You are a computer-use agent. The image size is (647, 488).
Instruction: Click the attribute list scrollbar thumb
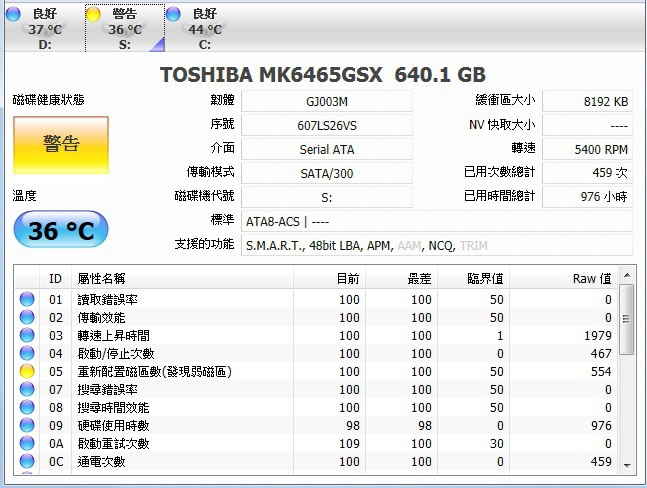(627, 319)
